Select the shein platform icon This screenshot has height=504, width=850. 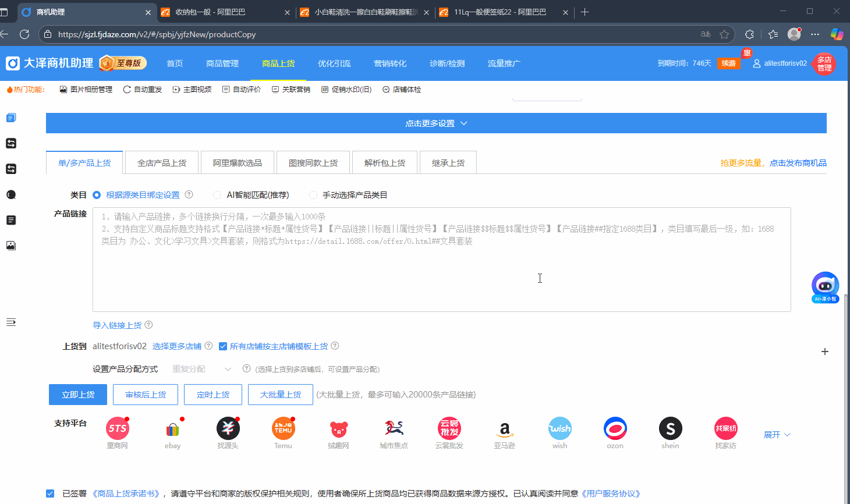[671, 428]
